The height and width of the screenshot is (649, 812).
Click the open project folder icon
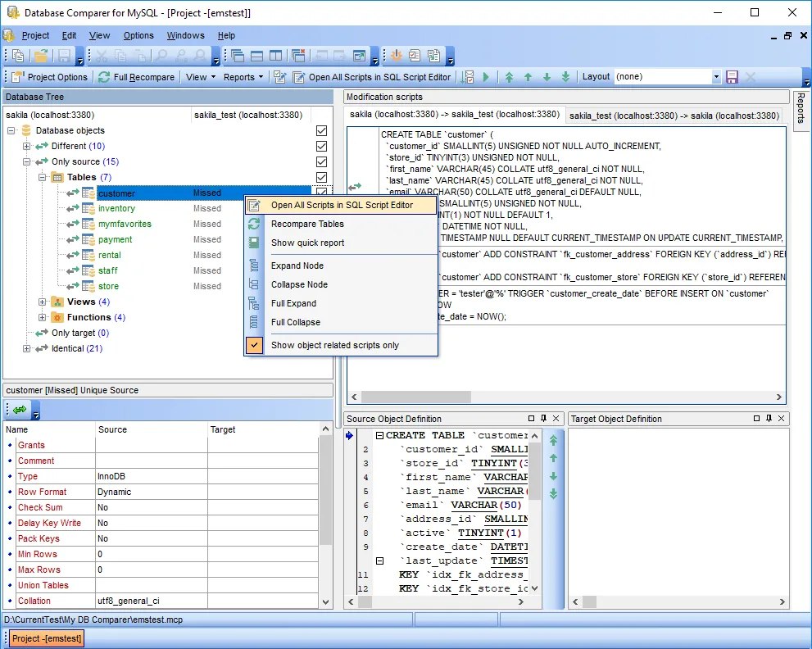point(40,56)
